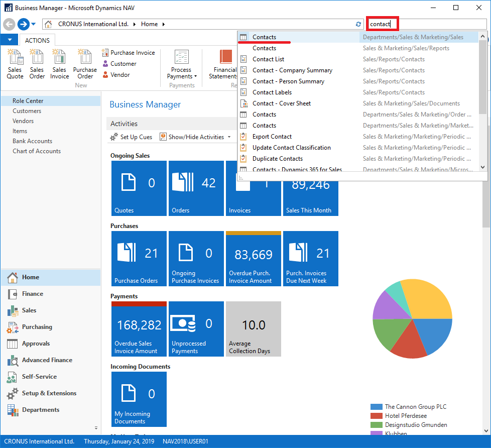491x448 pixels.
Task: Open Role Center in the navigation list
Action: tap(51, 101)
